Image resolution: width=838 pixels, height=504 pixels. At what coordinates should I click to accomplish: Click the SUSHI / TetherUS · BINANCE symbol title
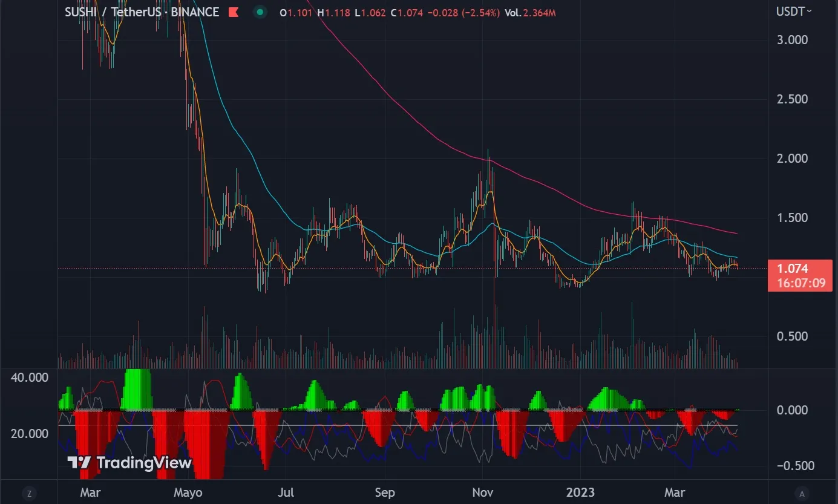coord(142,11)
